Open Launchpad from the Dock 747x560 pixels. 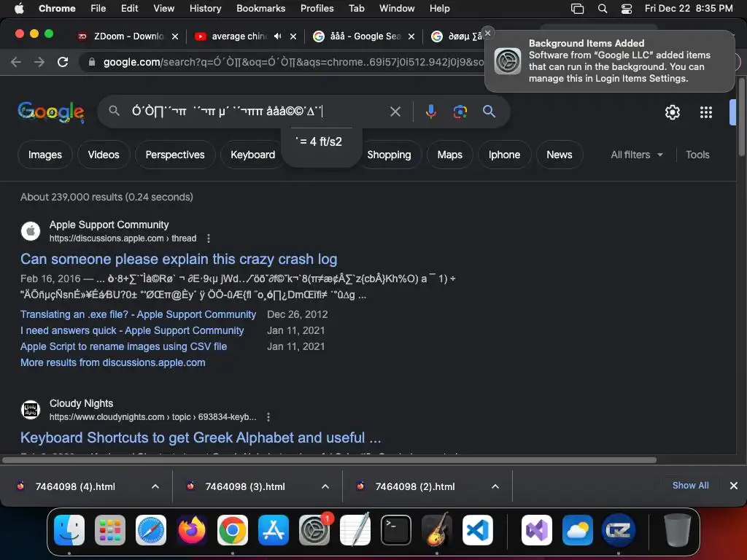(110, 530)
